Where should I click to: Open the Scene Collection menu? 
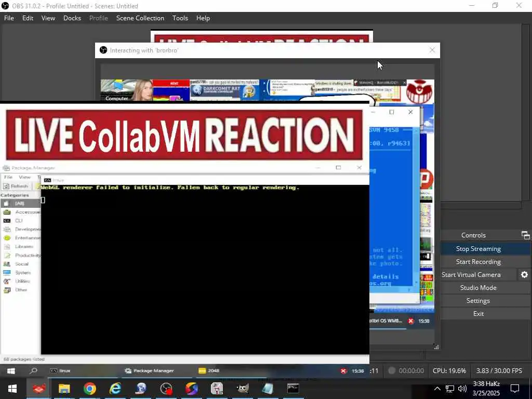[x=140, y=18]
